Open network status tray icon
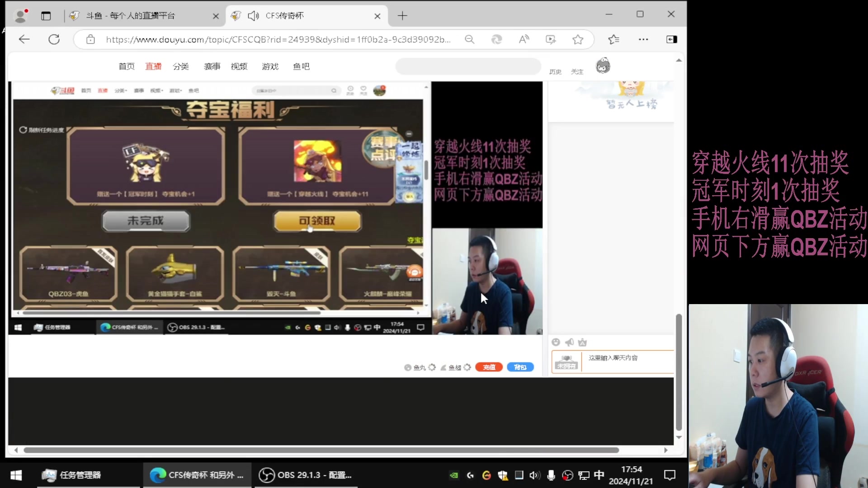The image size is (868, 488). (x=584, y=475)
